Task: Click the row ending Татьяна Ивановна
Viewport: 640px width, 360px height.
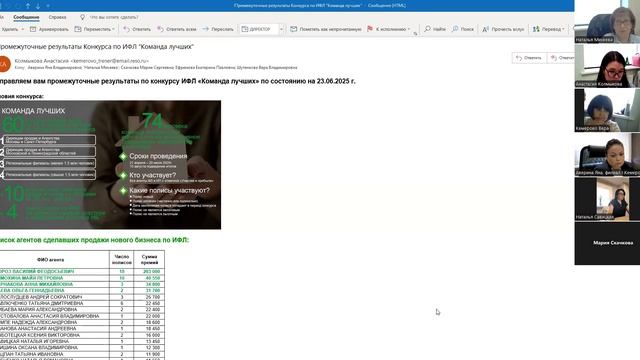Action: [x=82, y=354]
